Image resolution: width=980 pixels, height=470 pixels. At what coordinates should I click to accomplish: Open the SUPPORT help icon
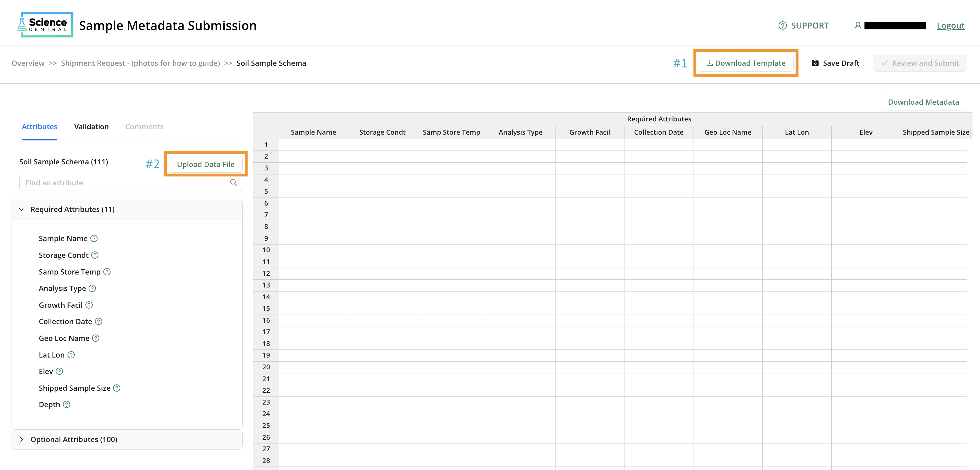click(x=782, y=25)
